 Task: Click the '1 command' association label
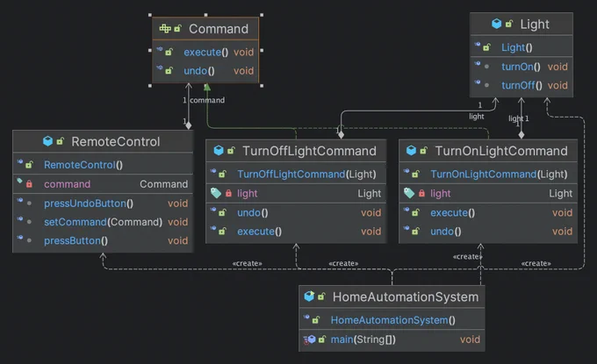click(204, 100)
